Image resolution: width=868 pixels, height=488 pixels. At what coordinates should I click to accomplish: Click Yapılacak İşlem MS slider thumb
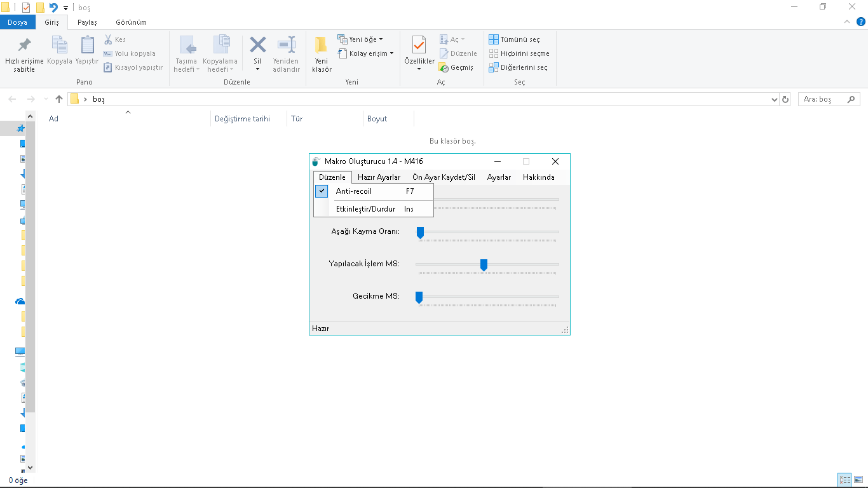pyautogui.click(x=484, y=265)
